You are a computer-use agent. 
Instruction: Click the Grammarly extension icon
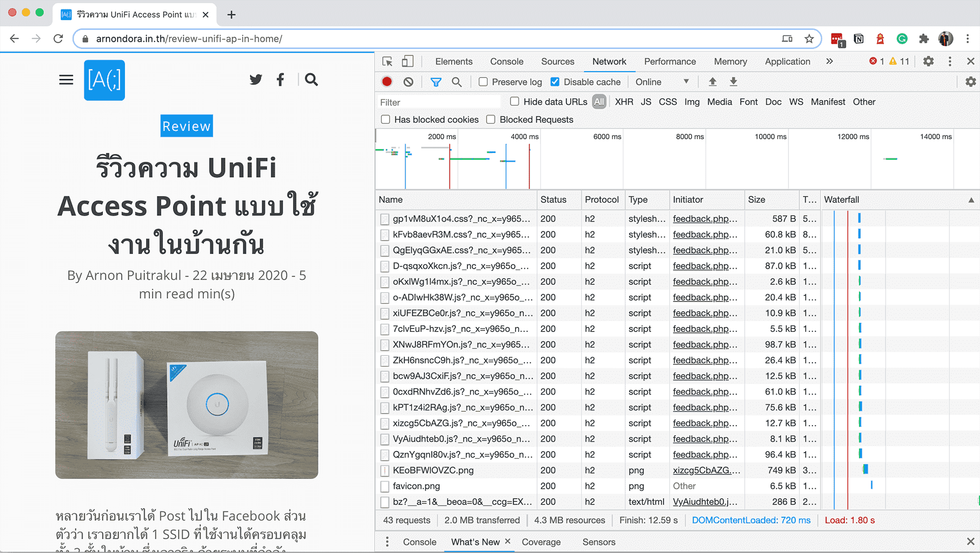[x=902, y=39]
